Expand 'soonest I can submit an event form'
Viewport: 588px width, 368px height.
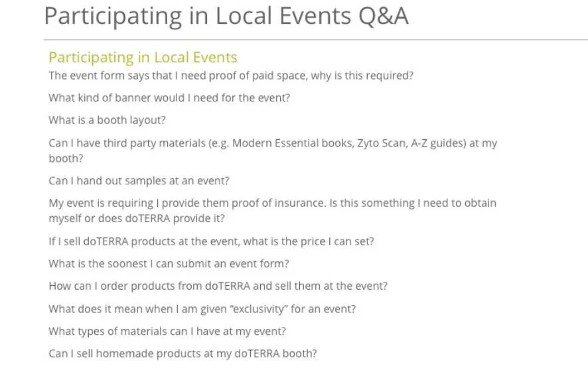pos(169,264)
